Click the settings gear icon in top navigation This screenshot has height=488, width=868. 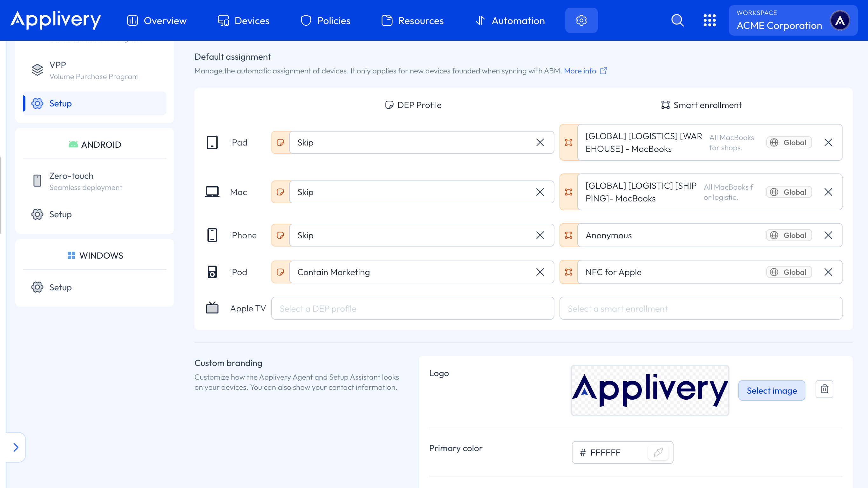point(581,21)
